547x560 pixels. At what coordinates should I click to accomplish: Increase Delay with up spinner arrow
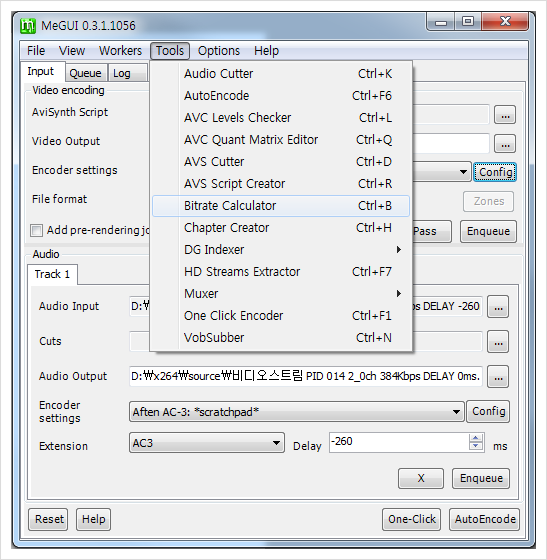click(476, 438)
